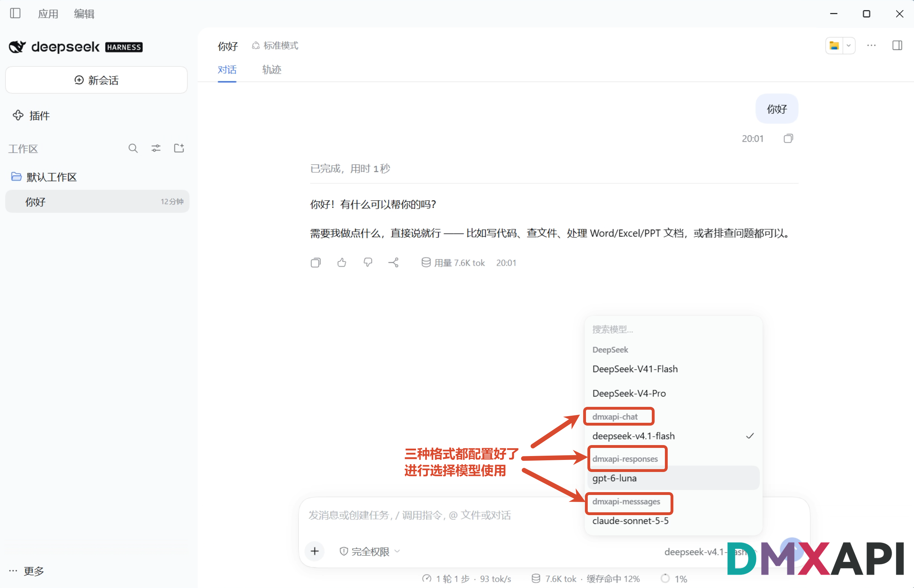Select the claude-sonnet-5-5 model
This screenshot has height=588, width=914.
[x=673, y=520]
